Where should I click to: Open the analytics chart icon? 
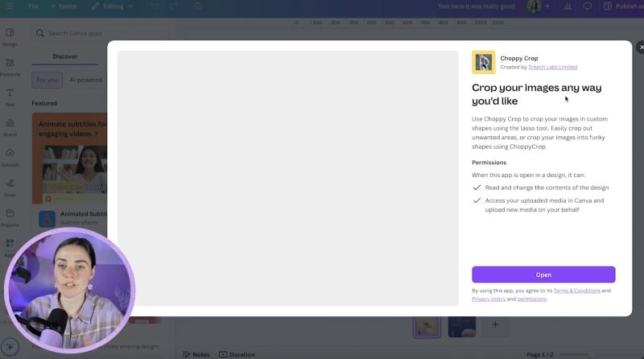coord(568,6)
